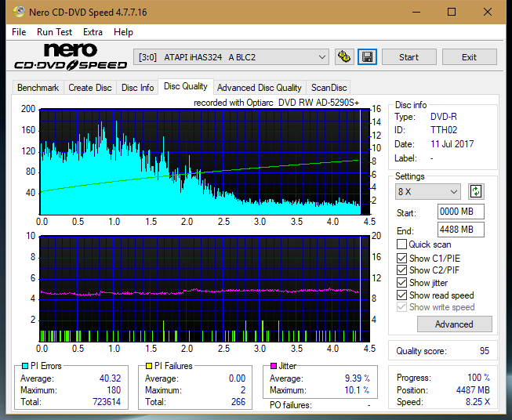Click the PI Failures and jitter graph
The height and width of the screenshot is (420, 512).
(x=205, y=289)
